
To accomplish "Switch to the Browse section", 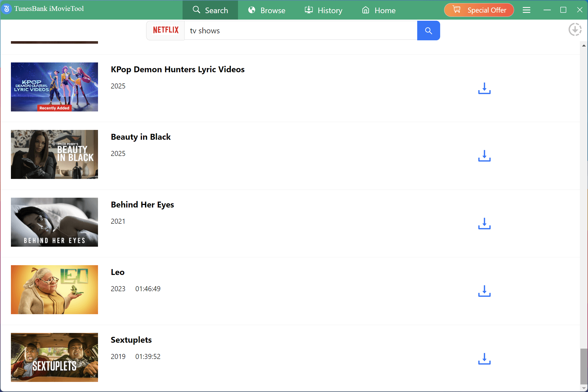I will click(266, 10).
